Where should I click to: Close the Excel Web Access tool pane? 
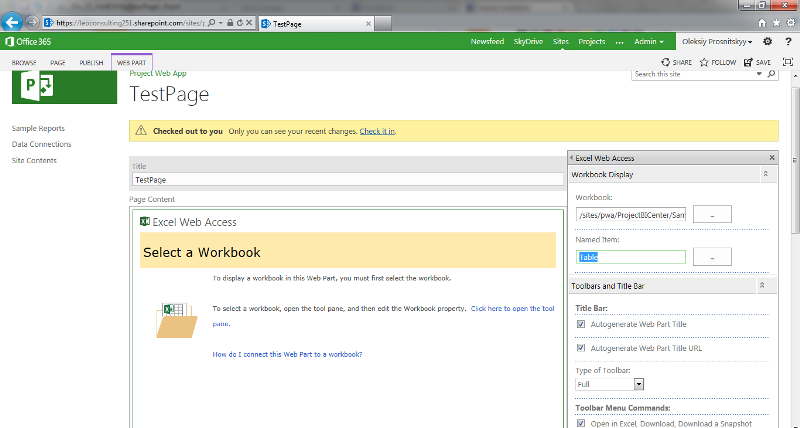tap(772, 158)
